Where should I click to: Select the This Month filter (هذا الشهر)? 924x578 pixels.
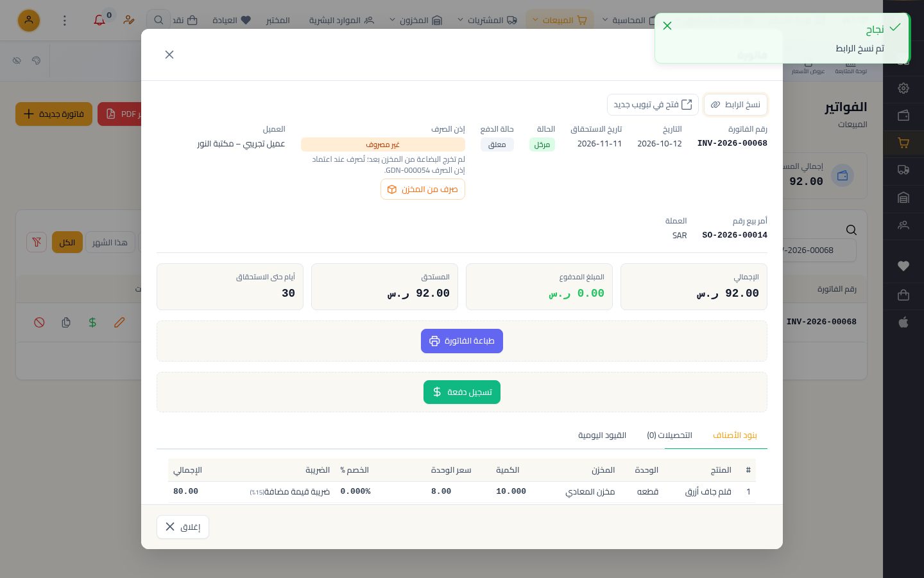110,242
